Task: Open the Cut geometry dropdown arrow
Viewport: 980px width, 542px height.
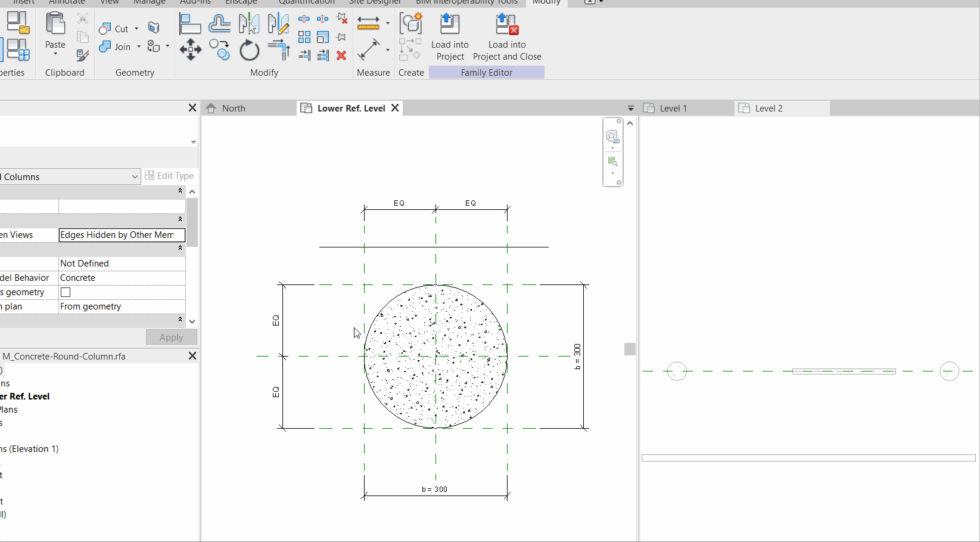Action: [136, 29]
